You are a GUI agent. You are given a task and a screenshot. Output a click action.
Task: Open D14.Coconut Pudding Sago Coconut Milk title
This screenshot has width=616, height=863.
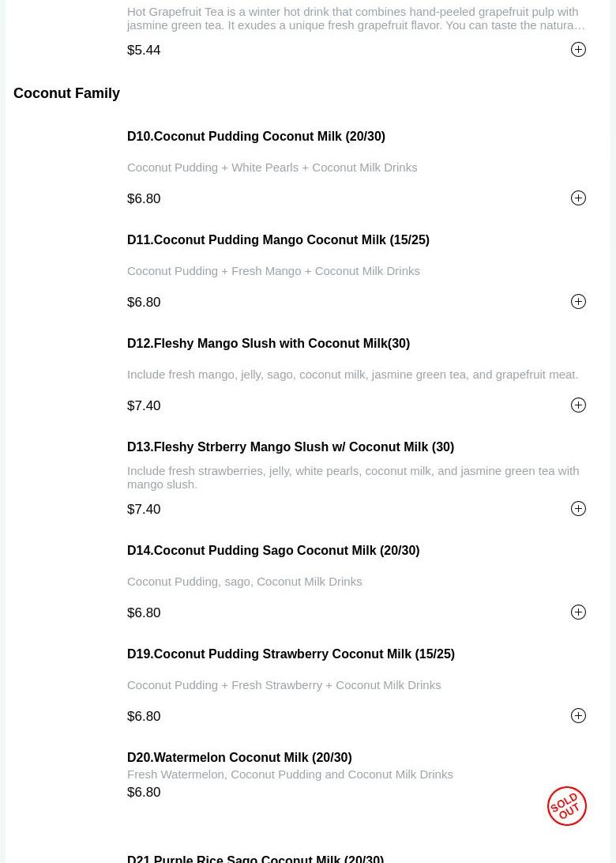click(273, 550)
